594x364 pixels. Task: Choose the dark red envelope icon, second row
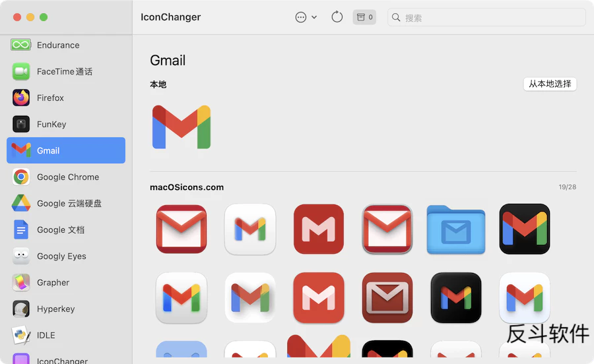(x=387, y=298)
